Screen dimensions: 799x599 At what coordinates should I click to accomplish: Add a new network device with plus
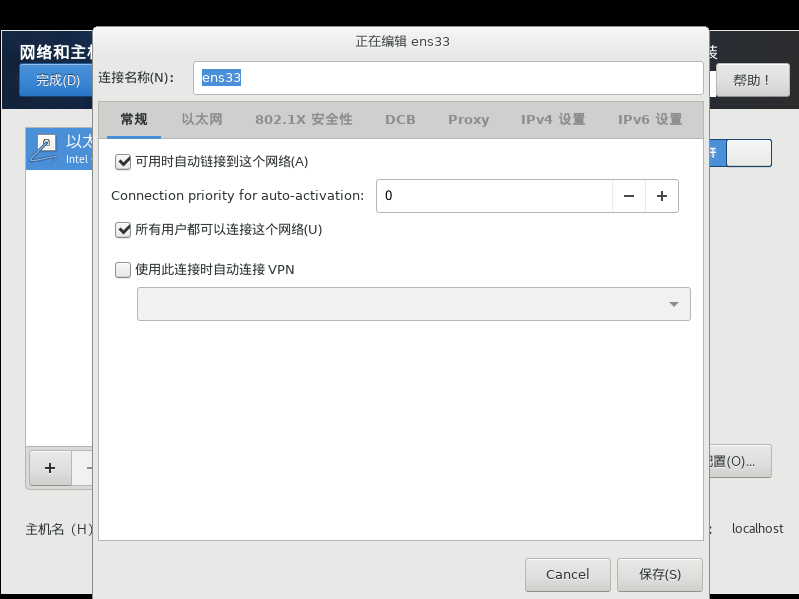(x=50, y=468)
